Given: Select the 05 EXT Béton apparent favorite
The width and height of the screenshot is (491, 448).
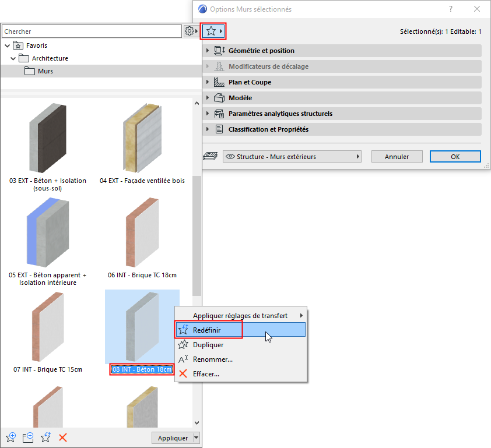Looking at the screenshot, I should tap(47, 231).
